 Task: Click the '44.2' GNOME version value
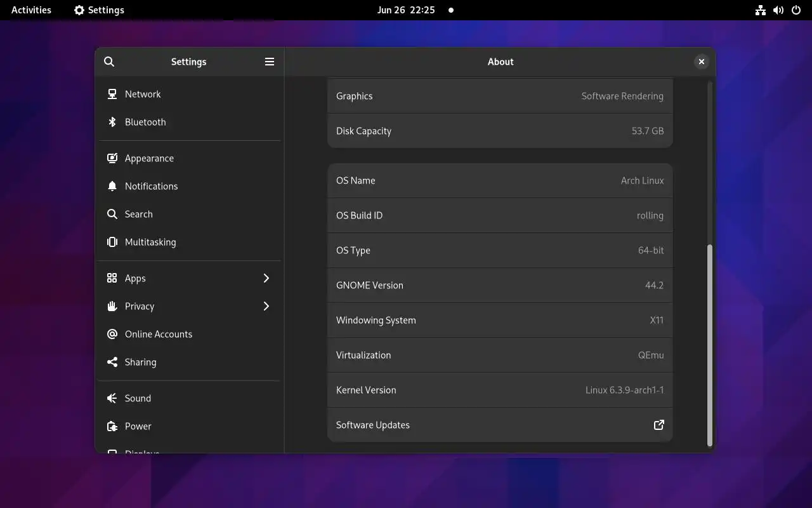click(x=654, y=285)
